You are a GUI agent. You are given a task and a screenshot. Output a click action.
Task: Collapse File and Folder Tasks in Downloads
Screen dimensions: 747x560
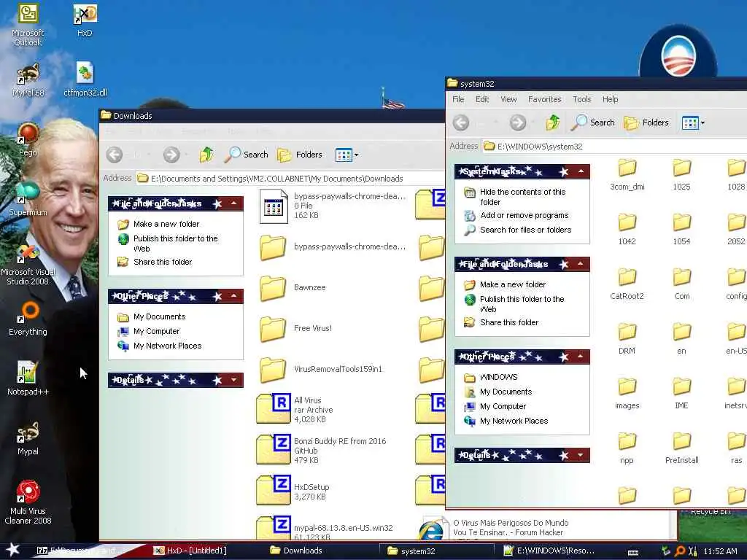234,204
